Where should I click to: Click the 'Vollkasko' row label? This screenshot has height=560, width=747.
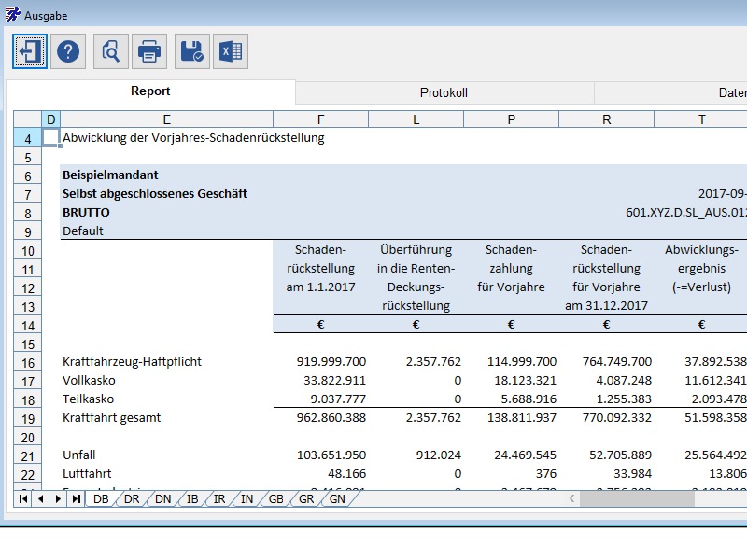tap(89, 381)
